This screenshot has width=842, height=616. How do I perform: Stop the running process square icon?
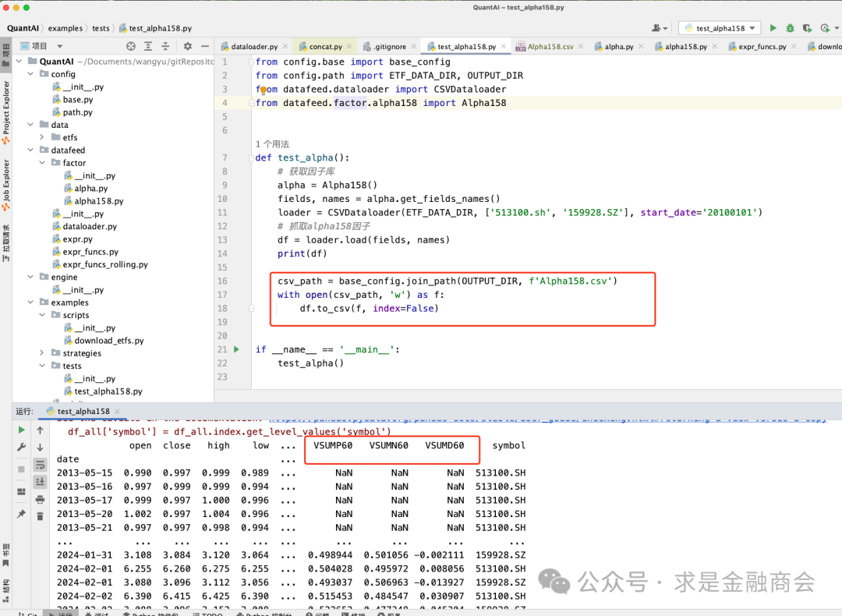click(22, 469)
